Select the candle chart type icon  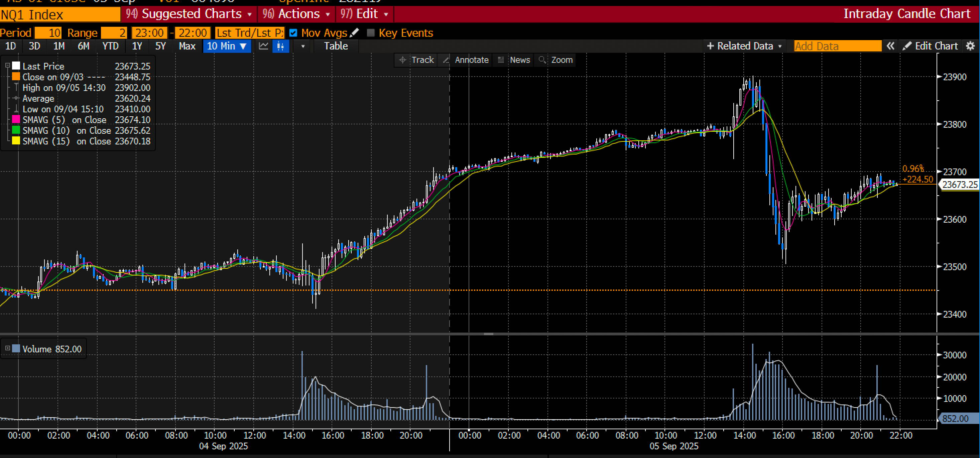[281, 46]
